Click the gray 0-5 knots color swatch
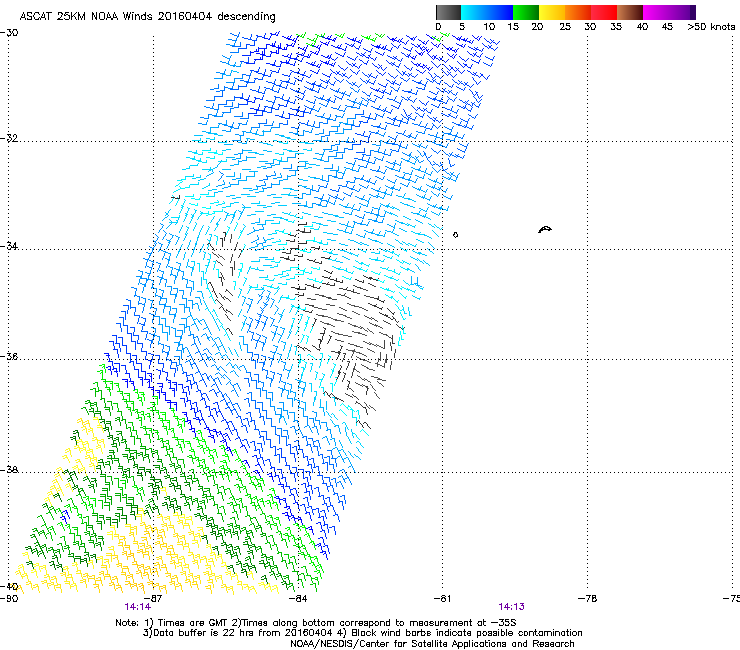 (448, 12)
